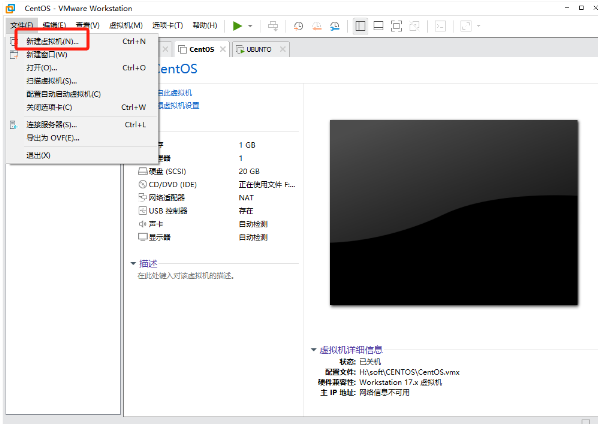
Task: Power on the virtual machine with green play icon
Action: tap(237, 26)
